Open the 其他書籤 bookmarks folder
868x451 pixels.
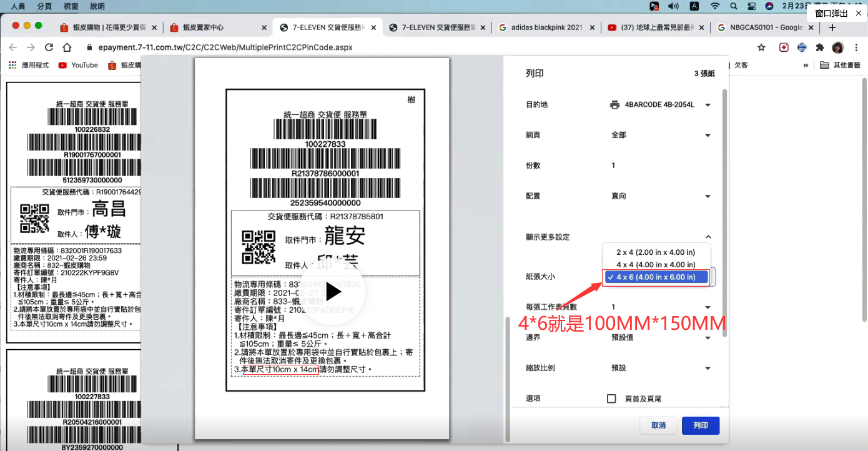840,65
